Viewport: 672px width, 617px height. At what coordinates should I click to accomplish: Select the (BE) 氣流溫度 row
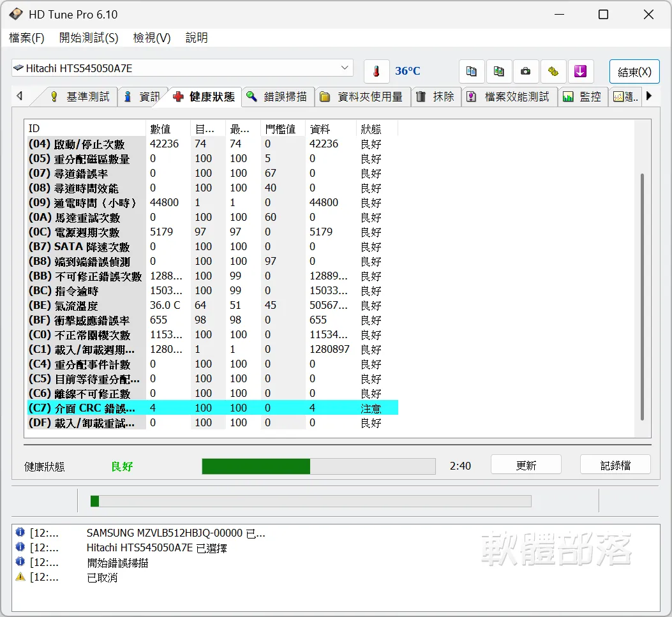click(213, 306)
